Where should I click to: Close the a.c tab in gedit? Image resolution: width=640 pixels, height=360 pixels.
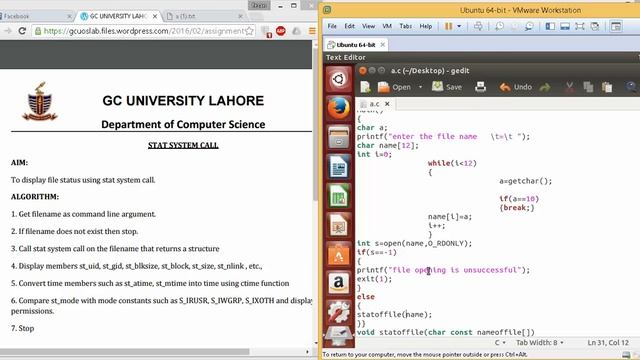point(387,104)
